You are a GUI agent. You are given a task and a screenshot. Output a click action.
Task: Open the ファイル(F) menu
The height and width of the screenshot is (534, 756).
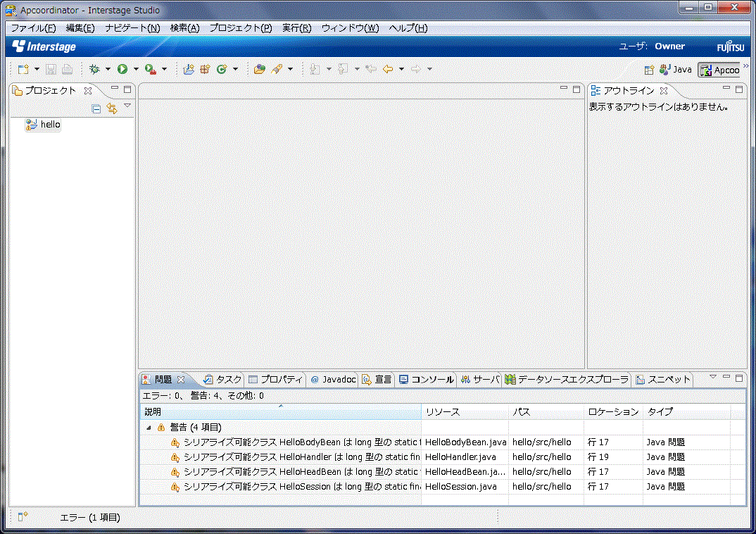pyautogui.click(x=33, y=28)
